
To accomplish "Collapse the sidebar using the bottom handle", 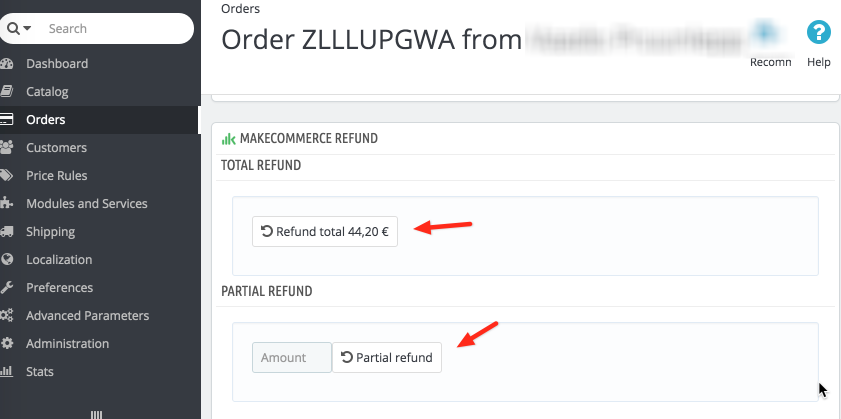I will 97,415.
